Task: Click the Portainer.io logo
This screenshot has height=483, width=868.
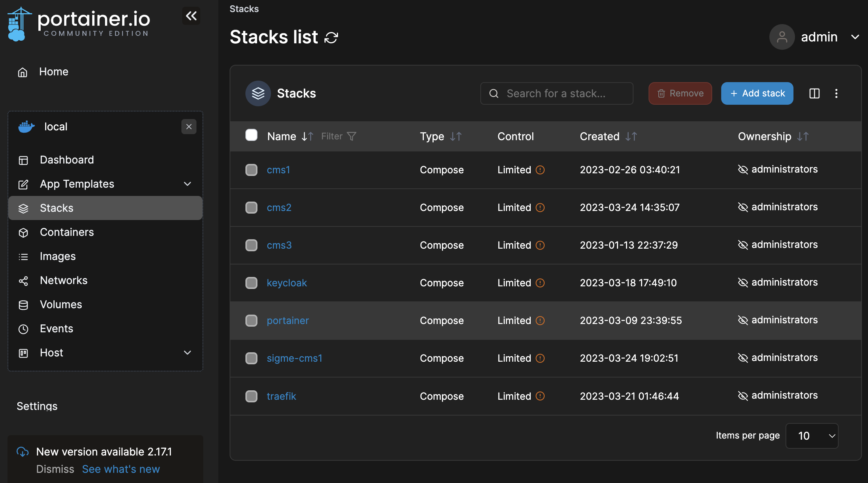Action: (x=79, y=24)
